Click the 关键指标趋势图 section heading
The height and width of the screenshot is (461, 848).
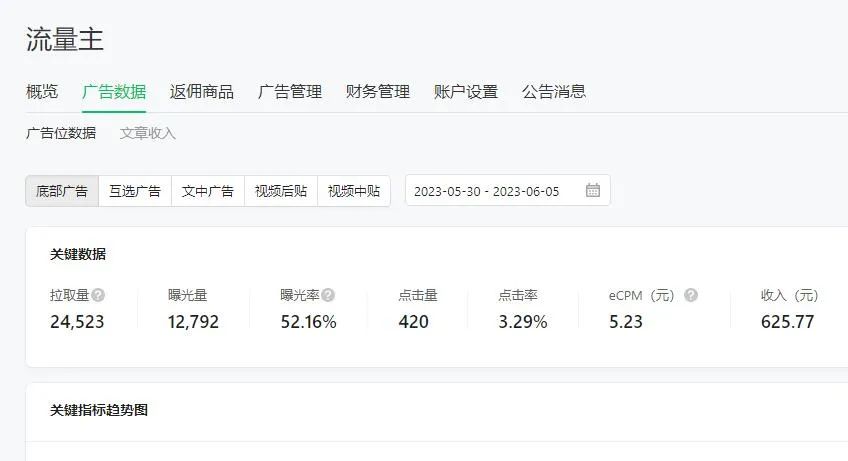pos(99,410)
